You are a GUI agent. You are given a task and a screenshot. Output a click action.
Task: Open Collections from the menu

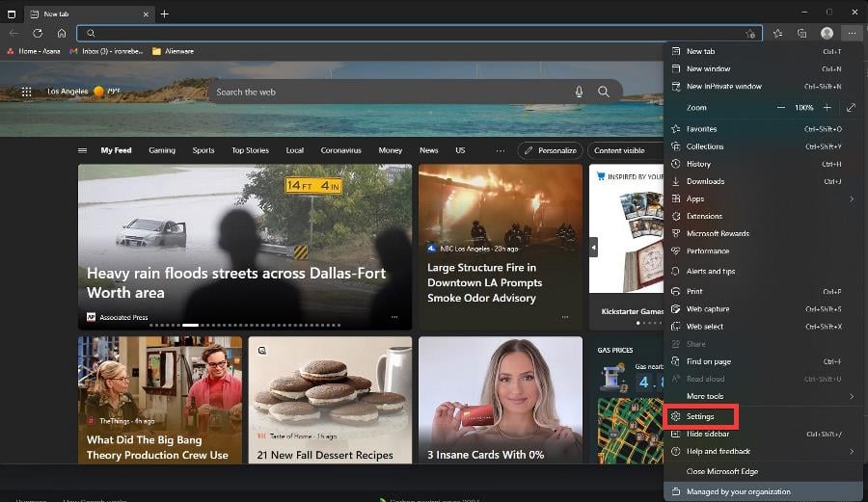pyautogui.click(x=764, y=146)
